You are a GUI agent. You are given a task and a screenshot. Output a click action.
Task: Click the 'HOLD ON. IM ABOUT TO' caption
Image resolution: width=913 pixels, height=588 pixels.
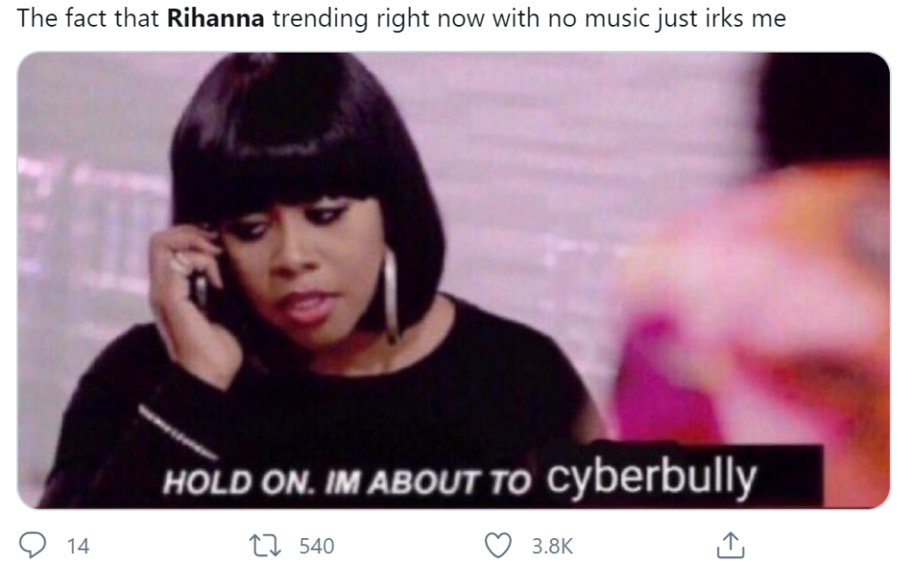(347, 482)
